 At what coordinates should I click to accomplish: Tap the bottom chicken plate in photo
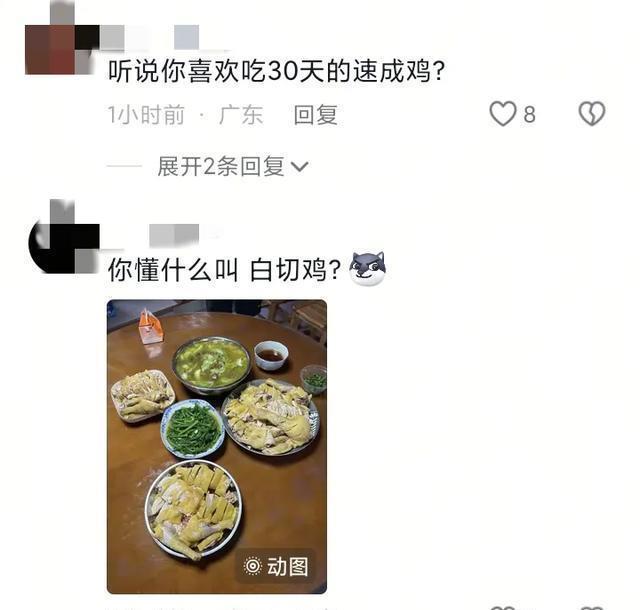pos(193,509)
